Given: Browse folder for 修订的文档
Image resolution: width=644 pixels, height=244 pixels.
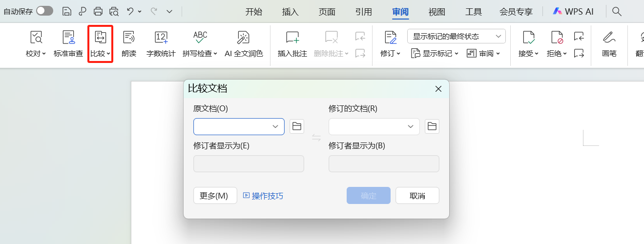Looking at the screenshot, I should (x=432, y=126).
